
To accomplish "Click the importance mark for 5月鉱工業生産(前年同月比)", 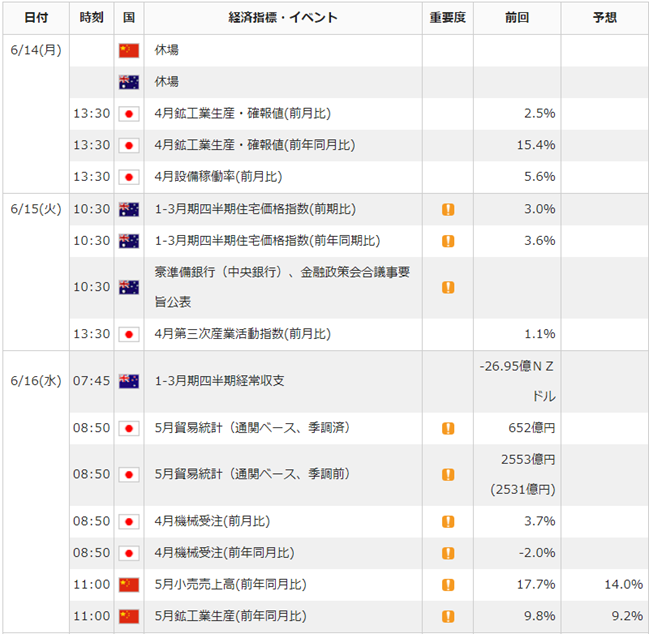I will pyautogui.click(x=448, y=617).
